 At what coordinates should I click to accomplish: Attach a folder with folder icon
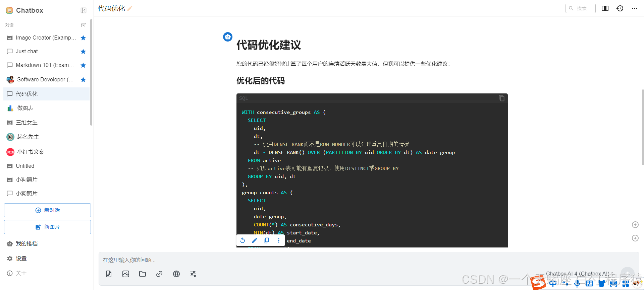pyautogui.click(x=143, y=274)
